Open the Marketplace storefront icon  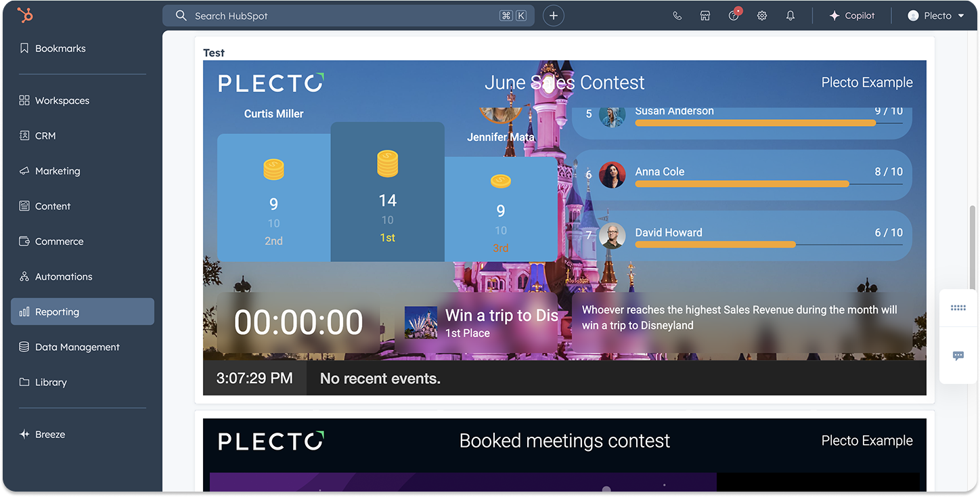click(x=705, y=16)
